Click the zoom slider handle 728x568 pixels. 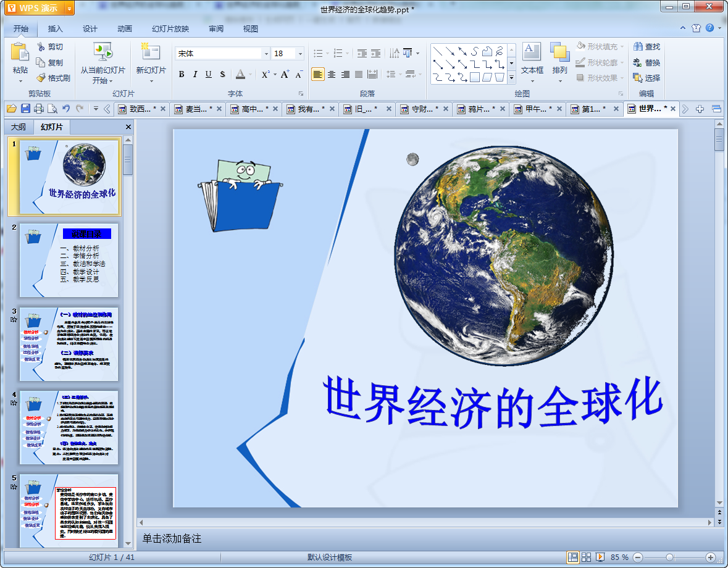[669, 558]
